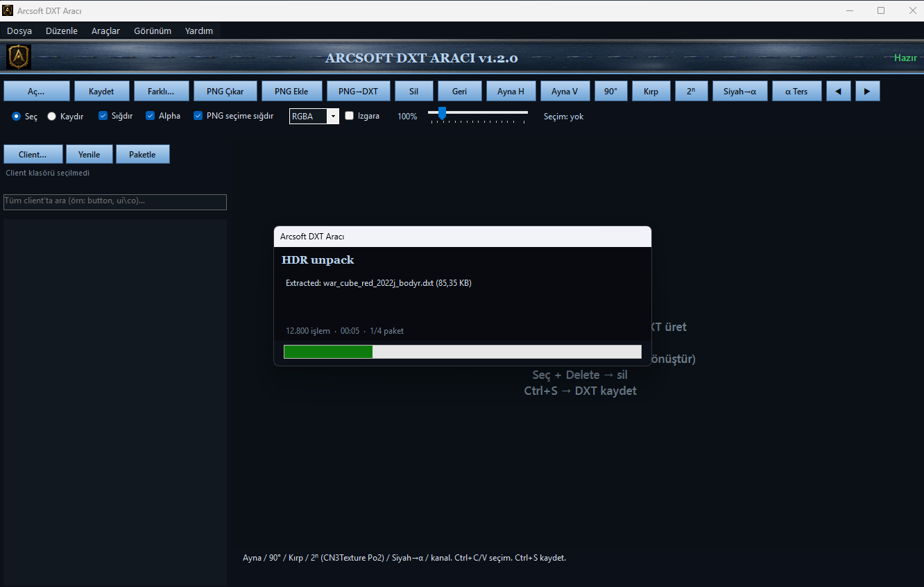
Task: Click the Kaydet save button
Action: tap(101, 91)
